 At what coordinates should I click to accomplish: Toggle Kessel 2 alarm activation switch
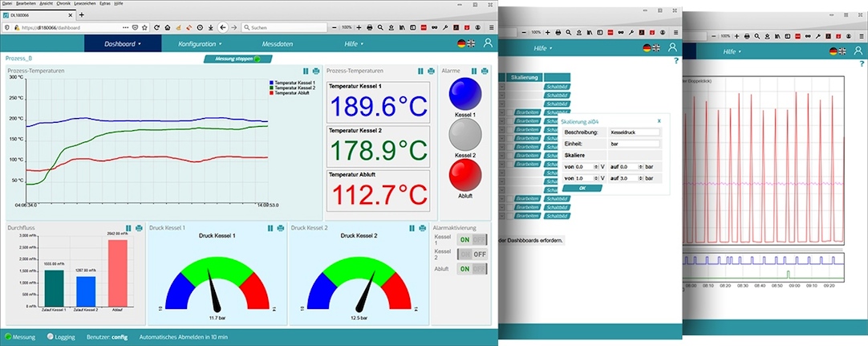[x=473, y=254]
